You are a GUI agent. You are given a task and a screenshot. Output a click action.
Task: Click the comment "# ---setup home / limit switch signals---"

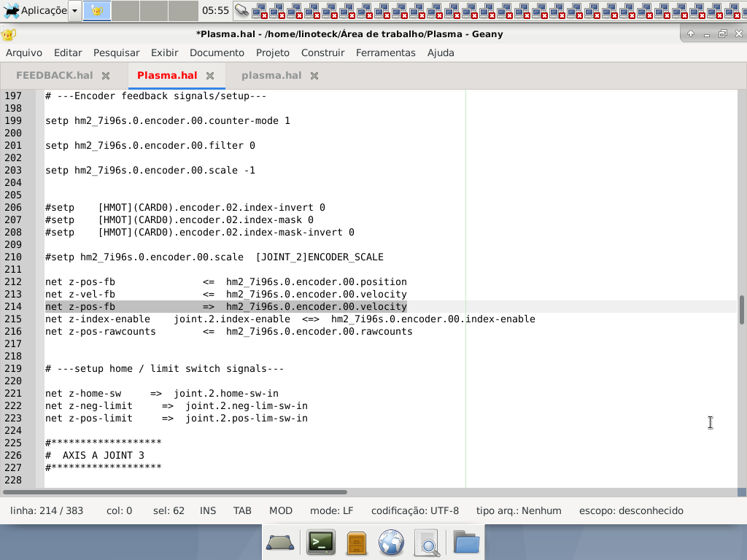coord(165,368)
